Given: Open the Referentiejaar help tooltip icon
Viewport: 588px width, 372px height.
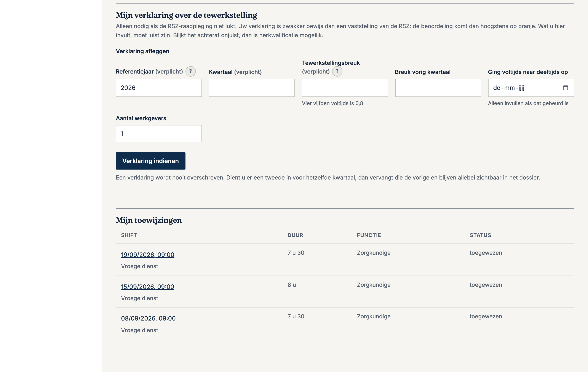Looking at the screenshot, I should [190, 71].
